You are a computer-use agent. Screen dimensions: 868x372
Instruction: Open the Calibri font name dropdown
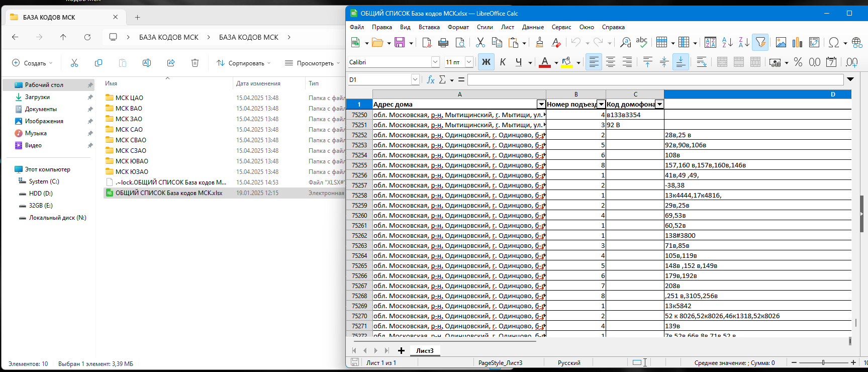(x=435, y=62)
